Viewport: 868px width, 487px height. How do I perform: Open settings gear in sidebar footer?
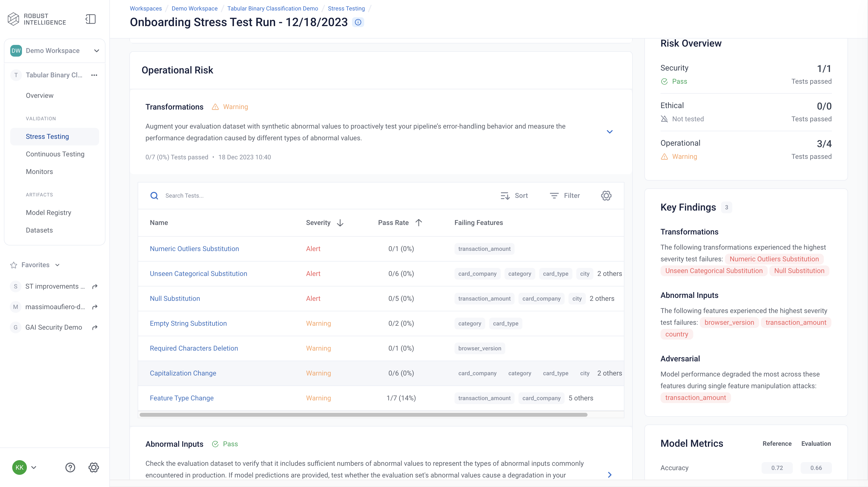click(x=94, y=467)
